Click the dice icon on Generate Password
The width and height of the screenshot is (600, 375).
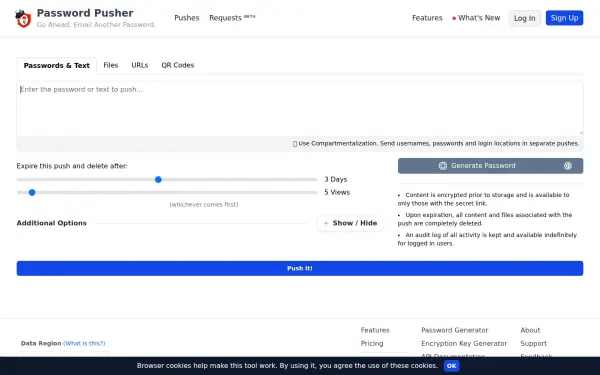point(443,166)
